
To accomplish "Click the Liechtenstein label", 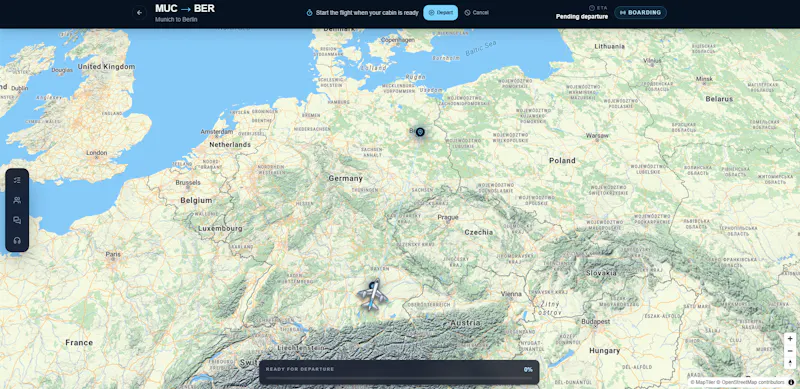I will pyautogui.click(x=301, y=348).
